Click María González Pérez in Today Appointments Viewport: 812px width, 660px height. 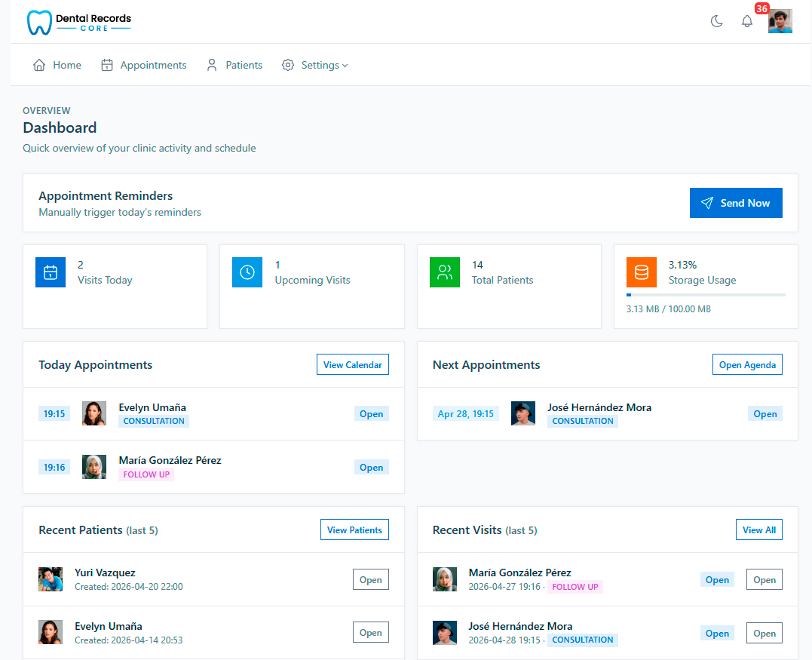170,460
